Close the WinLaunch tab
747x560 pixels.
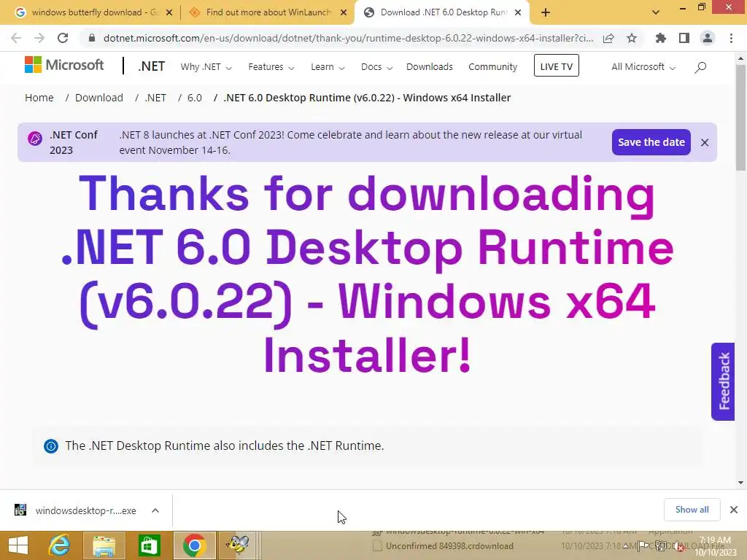point(344,13)
